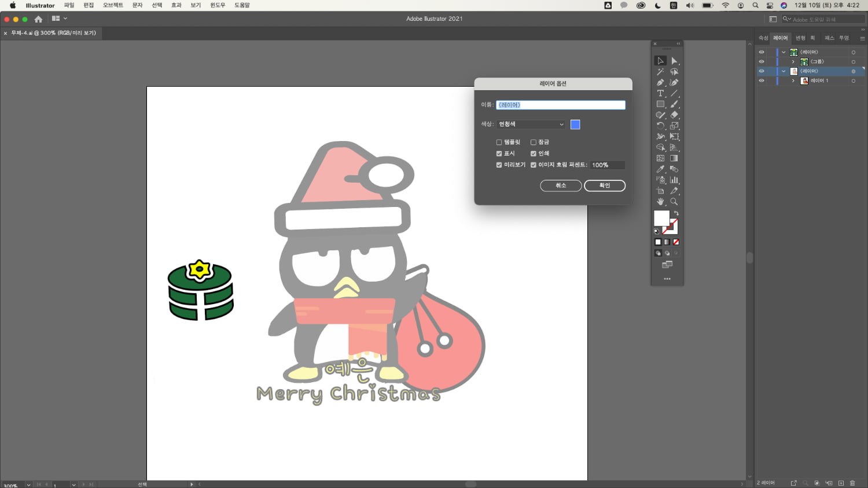This screenshot has width=868, height=488.
Task: Uncheck the 인쇄 (Print) checkbox
Action: click(x=534, y=154)
